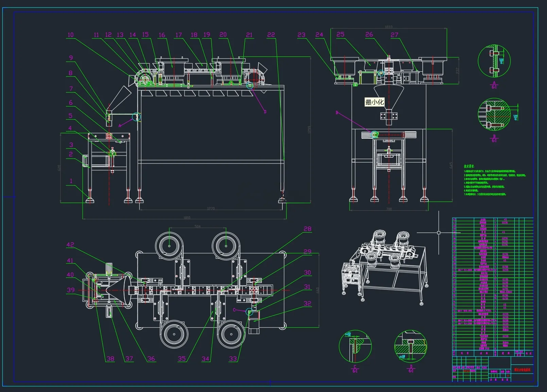Click part balloon number 27
Image resolution: width=547 pixels, height=392 pixels.
[394, 35]
